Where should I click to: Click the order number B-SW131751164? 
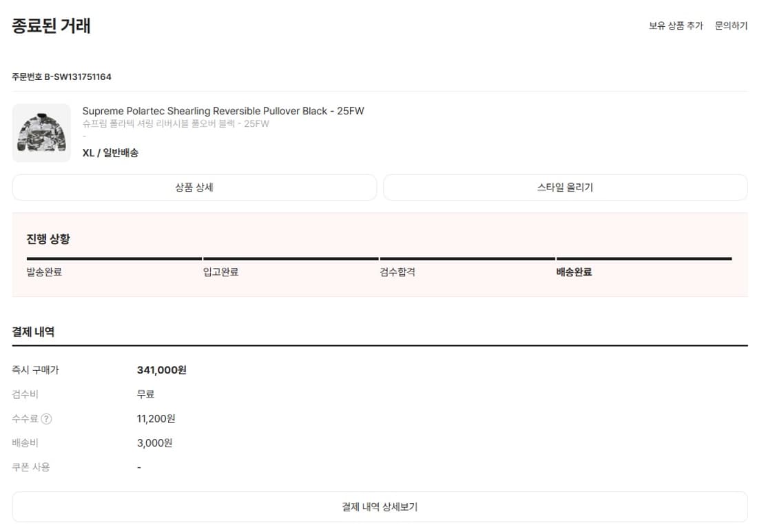[x=78, y=76]
